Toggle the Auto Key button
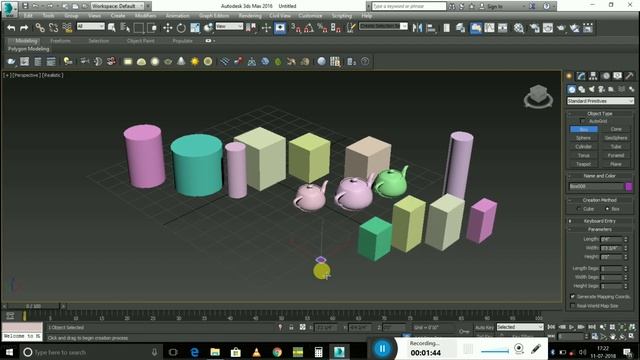Viewport: 640px width, 360px height. coord(484,327)
